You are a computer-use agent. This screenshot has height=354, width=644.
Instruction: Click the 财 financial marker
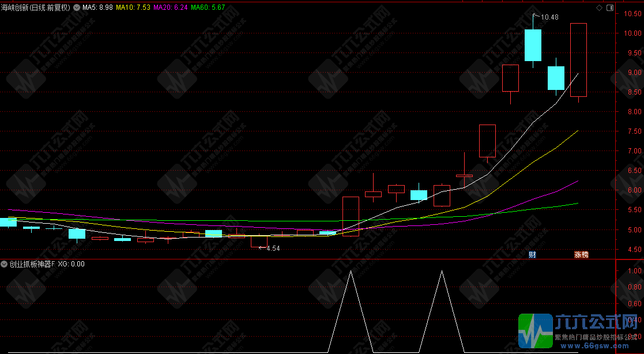pyautogui.click(x=532, y=254)
